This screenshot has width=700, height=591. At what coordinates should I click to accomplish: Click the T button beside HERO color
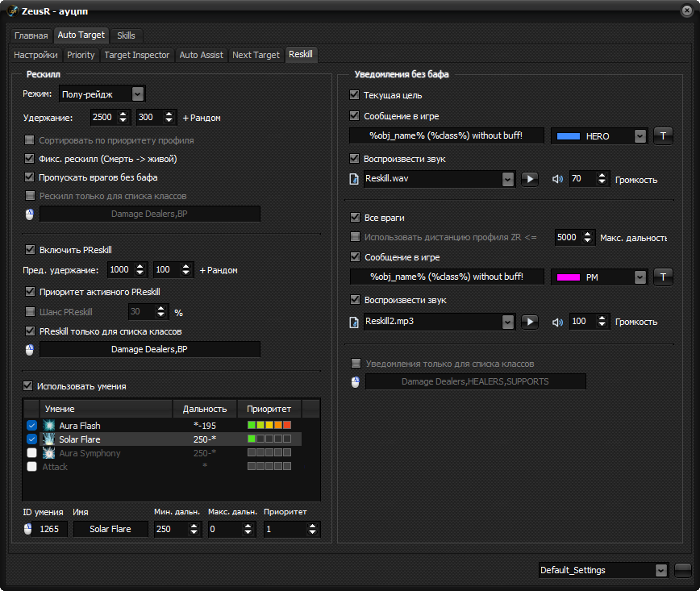(x=663, y=135)
